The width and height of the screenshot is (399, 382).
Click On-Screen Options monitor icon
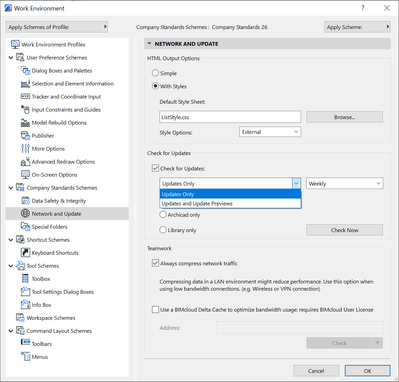[x=25, y=175]
